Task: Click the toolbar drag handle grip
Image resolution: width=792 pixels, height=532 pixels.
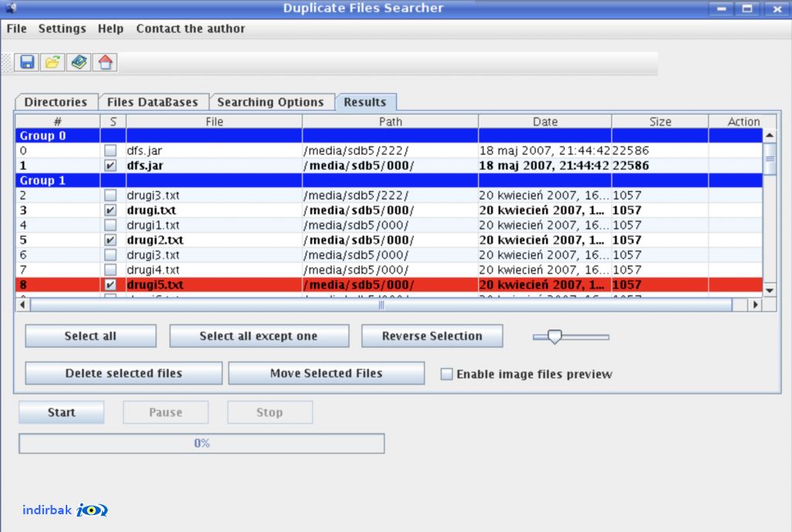Action: [x=6, y=63]
